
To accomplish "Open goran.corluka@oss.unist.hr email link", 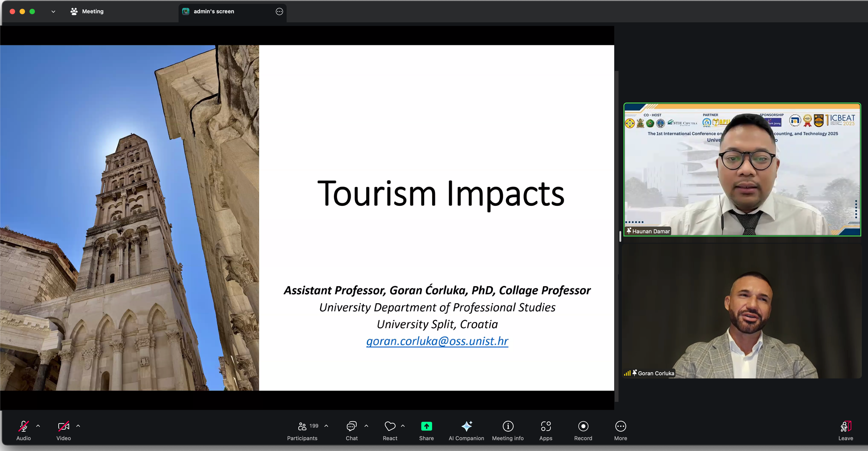I will [437, 341].
